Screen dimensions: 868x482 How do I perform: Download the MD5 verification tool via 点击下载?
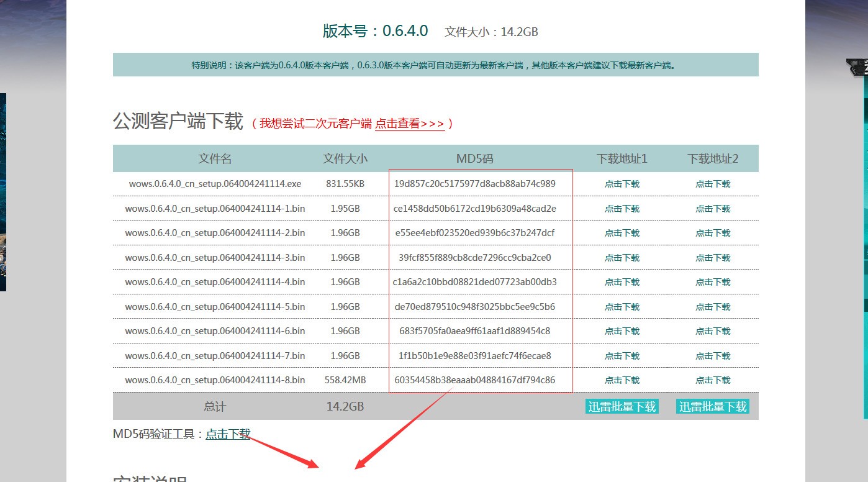pyautogui.click(x=228, y=434)
